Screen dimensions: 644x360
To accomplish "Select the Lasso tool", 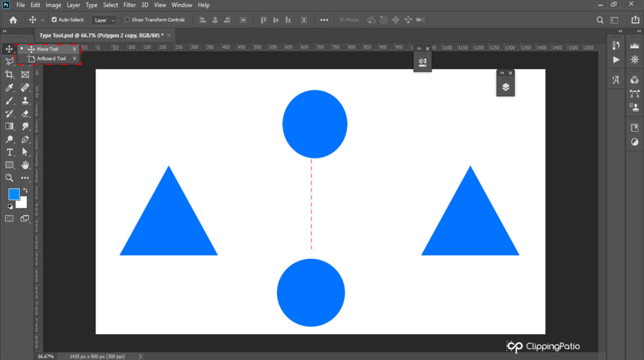I will [x=9, y=62].
